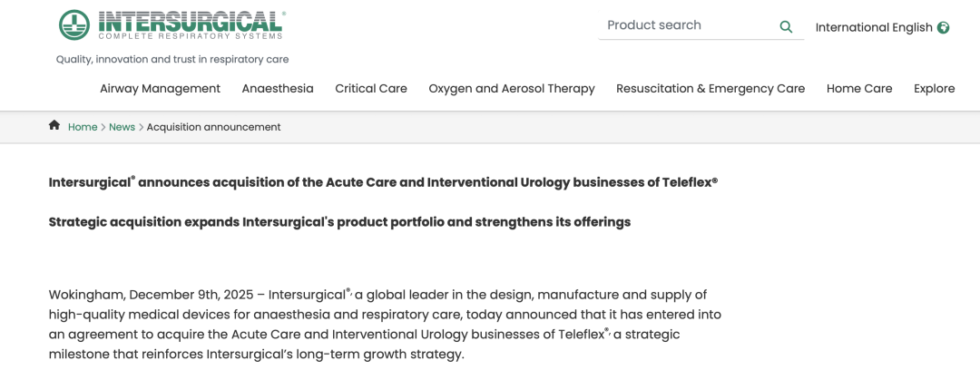Open the Home Care menu
Viewport: 980px width, 370px height.
click(x=859, y=88)
